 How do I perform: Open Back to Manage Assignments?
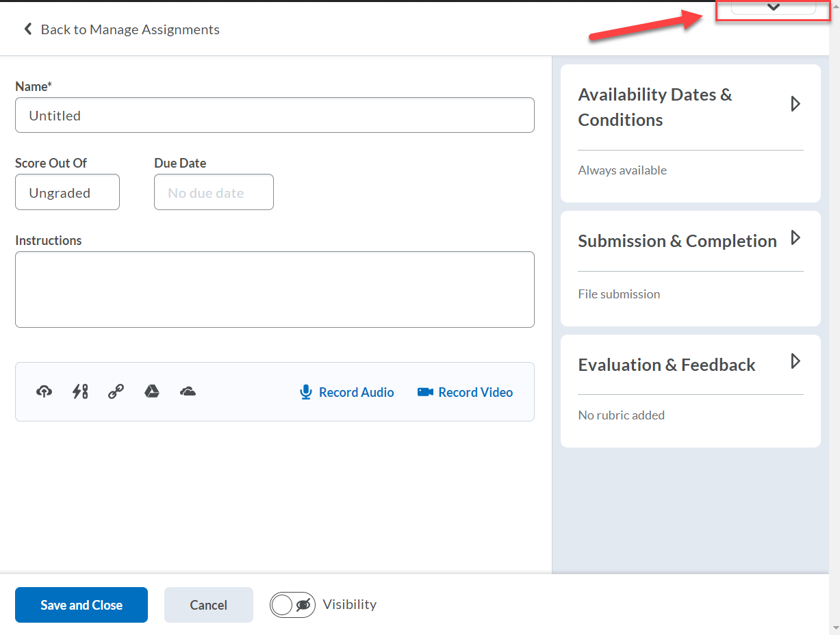pyautogui.click(x=130, y=29)
